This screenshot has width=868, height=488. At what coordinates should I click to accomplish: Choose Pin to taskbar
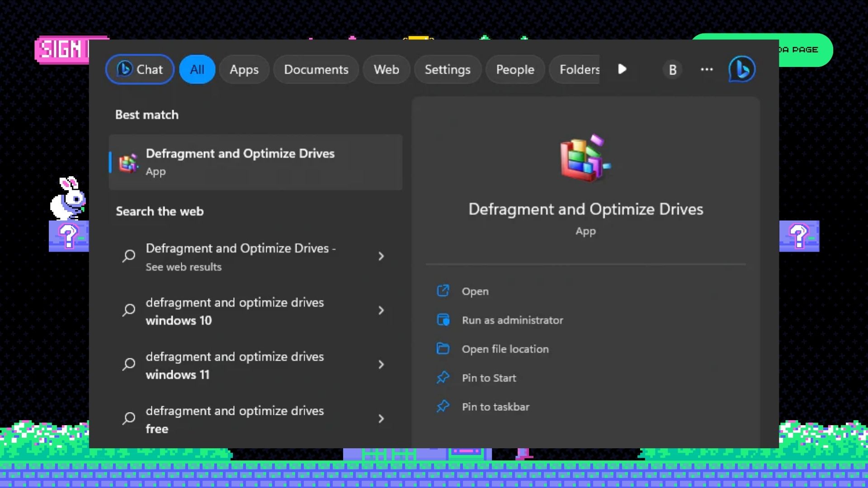coord(495,407)
